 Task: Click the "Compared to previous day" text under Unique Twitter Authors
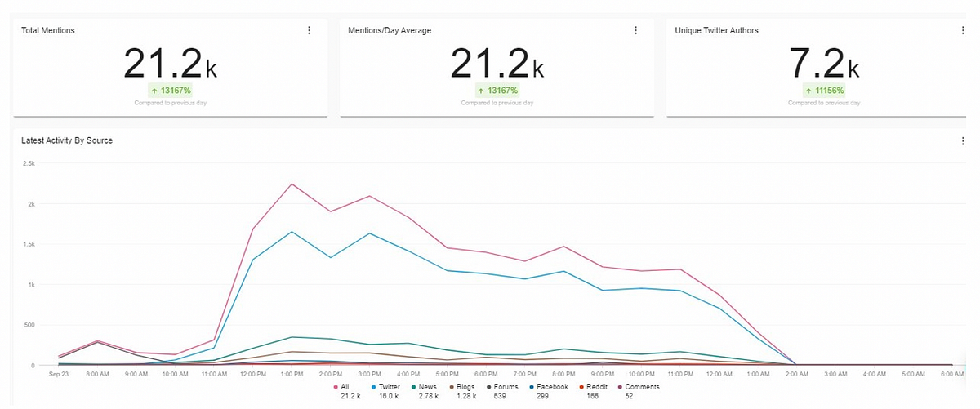tap(824, 103)
